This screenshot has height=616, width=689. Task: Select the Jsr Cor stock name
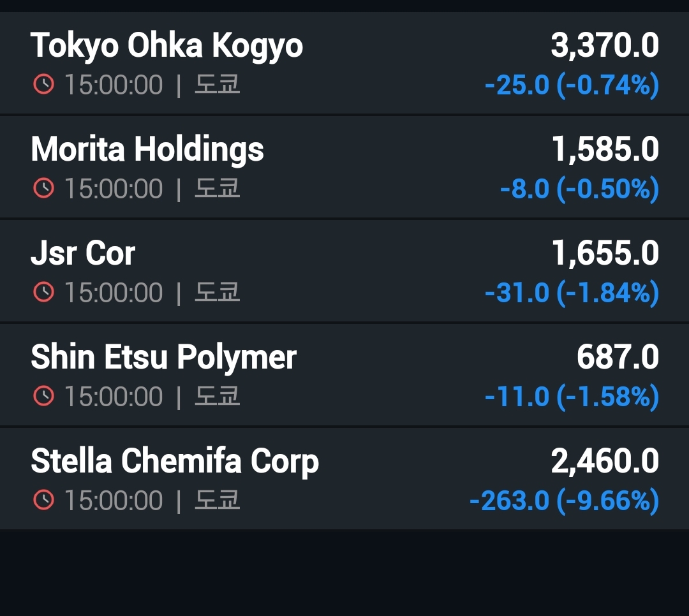(83, 254)
